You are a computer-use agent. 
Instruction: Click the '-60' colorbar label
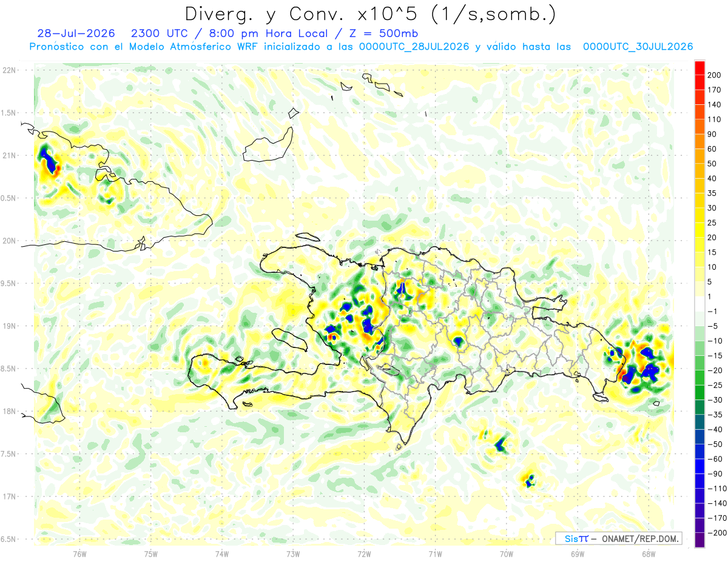pos(715,459)
